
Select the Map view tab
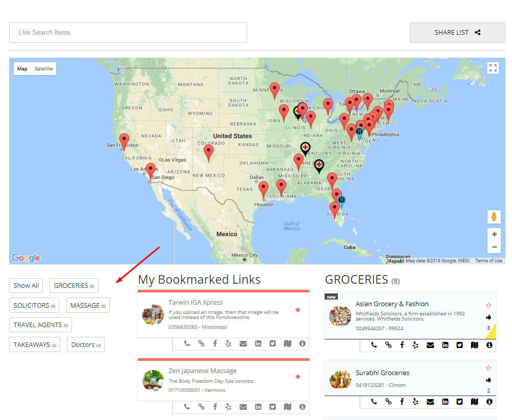pos(22,69)
